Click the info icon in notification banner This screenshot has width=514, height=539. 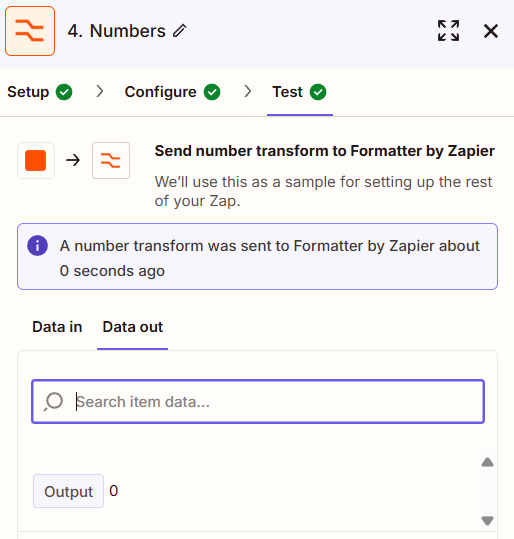coord(37,245)
